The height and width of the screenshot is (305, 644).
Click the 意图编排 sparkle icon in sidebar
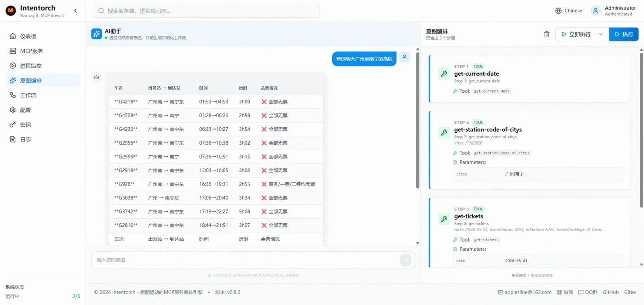13,80
